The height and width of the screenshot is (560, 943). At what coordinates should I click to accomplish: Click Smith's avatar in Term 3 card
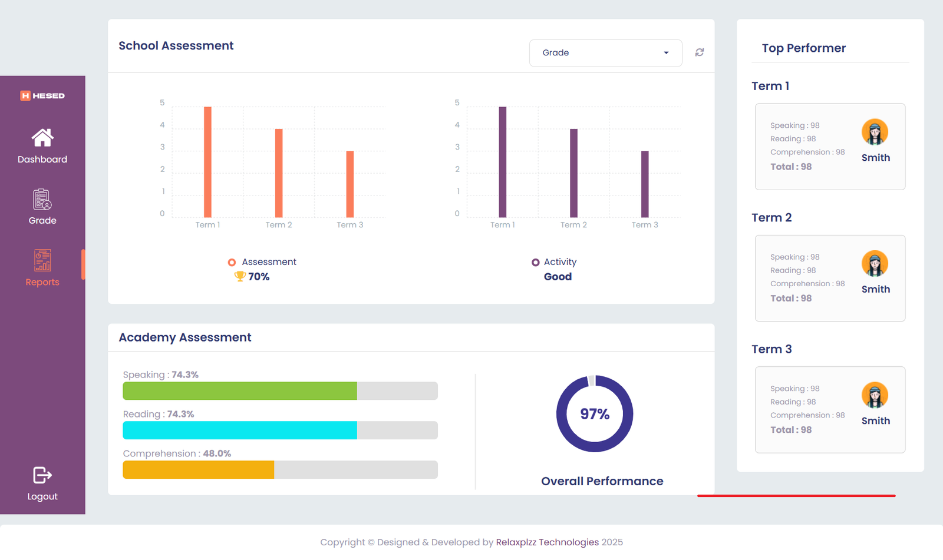[875, 395]
